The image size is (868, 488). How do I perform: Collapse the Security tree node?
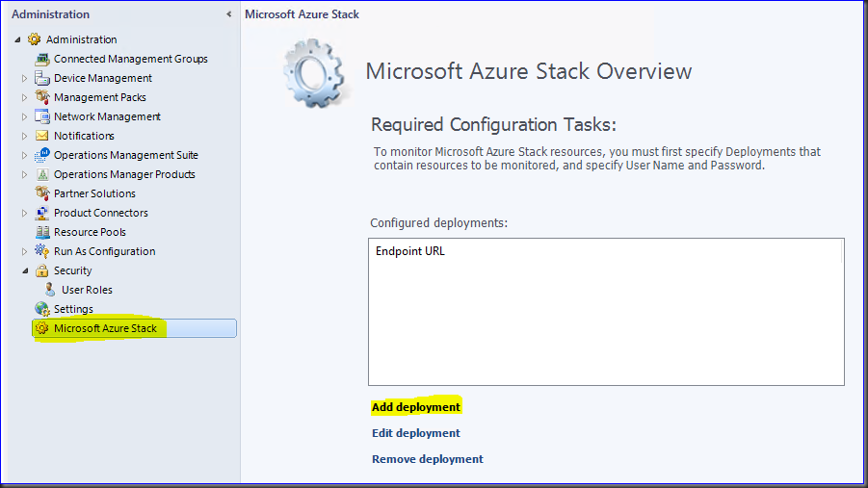tap(25, 270)
